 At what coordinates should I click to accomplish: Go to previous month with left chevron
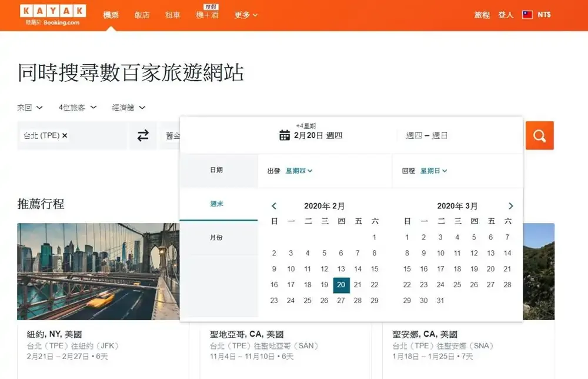point(274,206)
